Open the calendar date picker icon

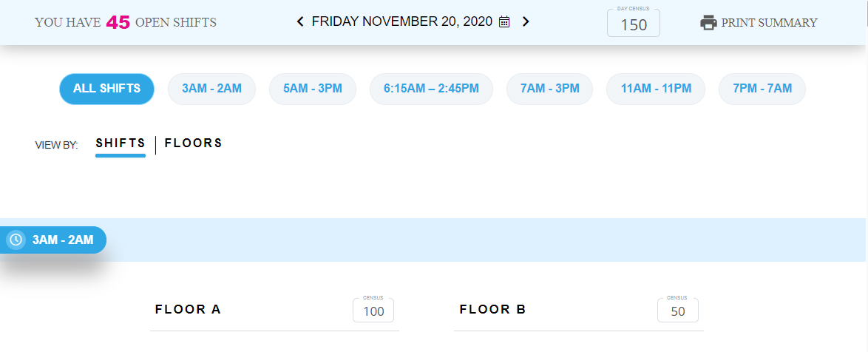pos(504,22)
